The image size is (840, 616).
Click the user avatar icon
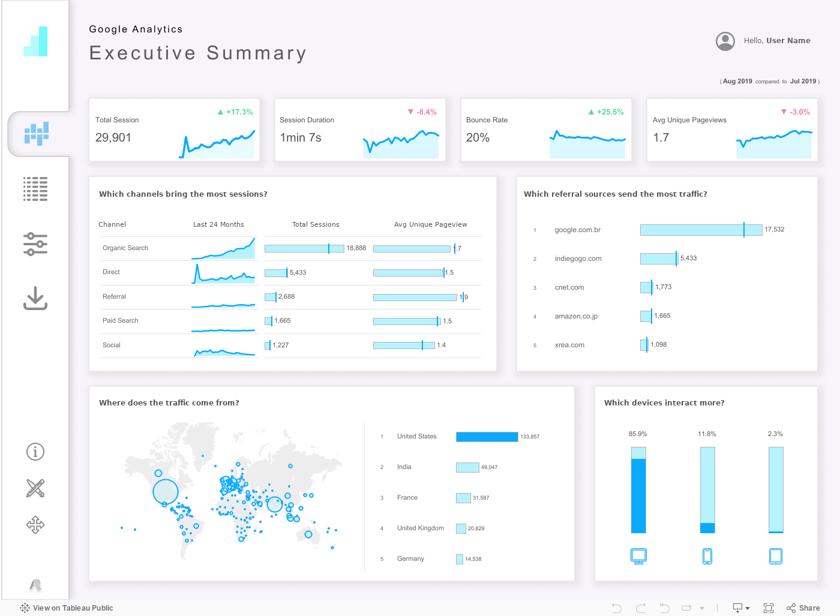coord(725,41)
